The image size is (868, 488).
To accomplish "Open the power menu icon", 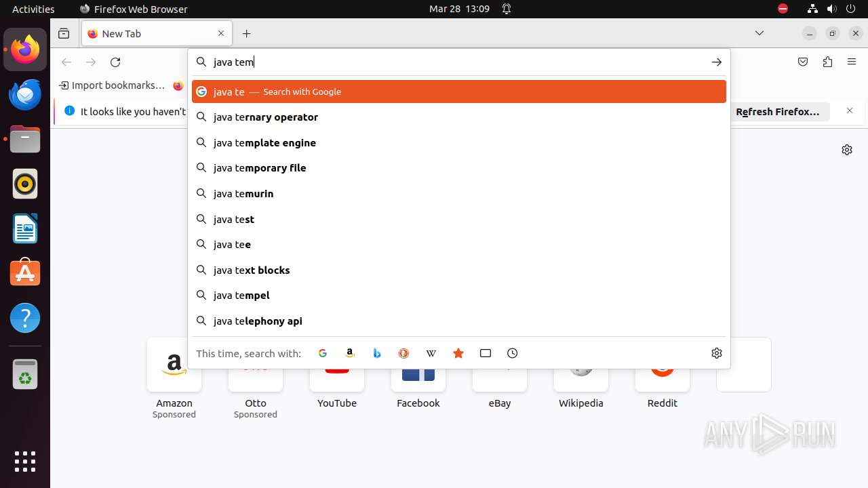I will tap(851, 9).
